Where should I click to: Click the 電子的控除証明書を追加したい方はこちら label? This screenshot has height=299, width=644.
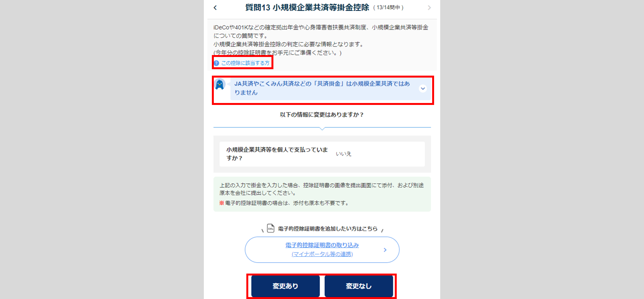point(328,229)
